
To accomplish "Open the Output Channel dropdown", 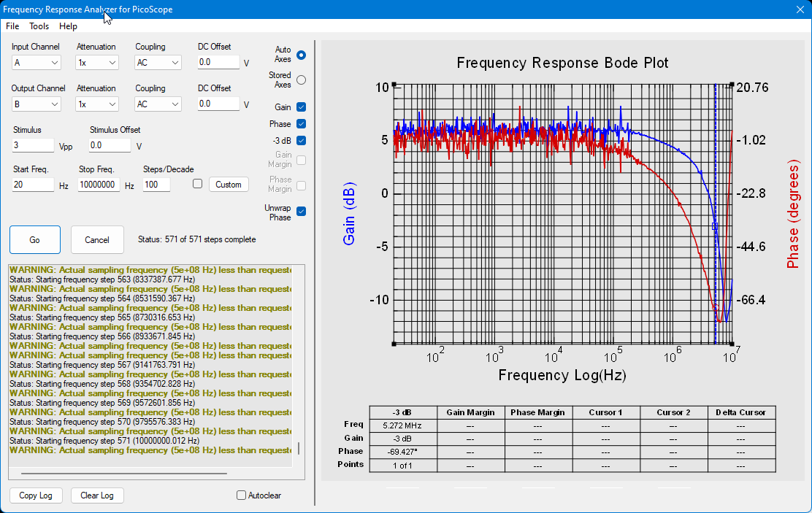I will 37,104.
